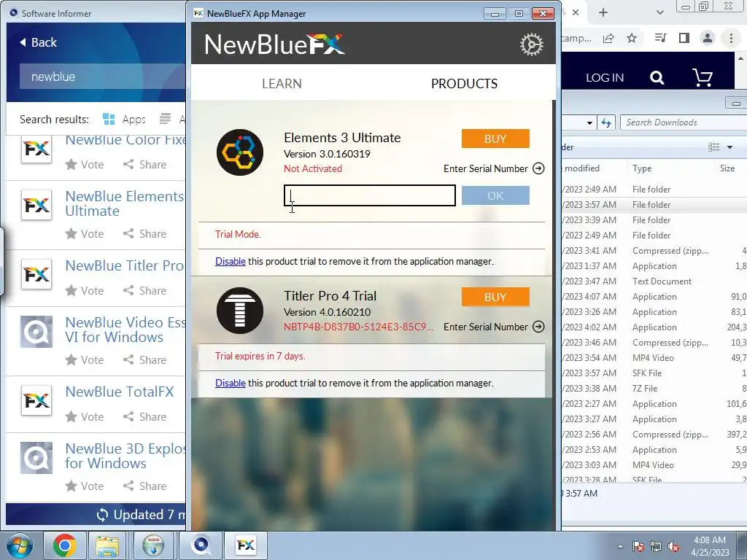Open NewBlue 3D Explosions result
This screenshot has height=560, width=747.
[125, 456]
